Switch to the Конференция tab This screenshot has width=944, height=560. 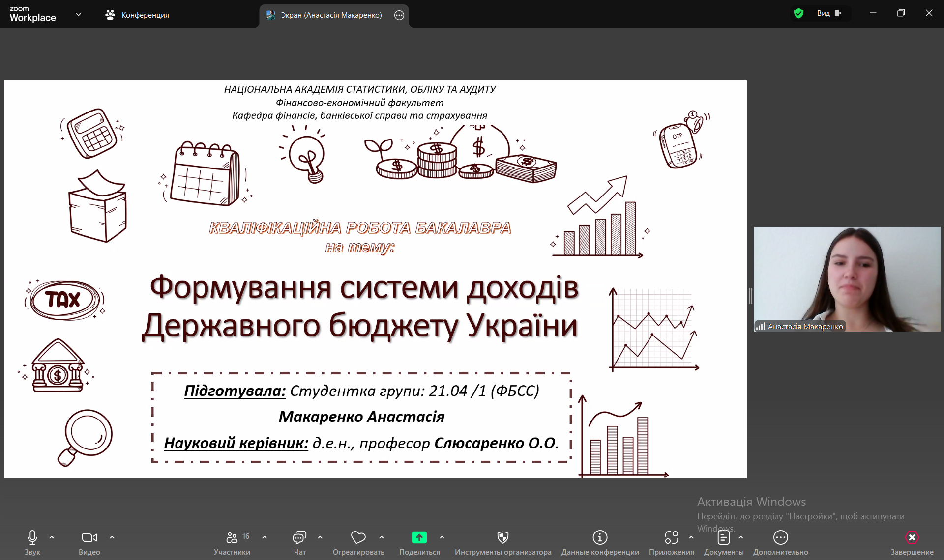point(137,15)
